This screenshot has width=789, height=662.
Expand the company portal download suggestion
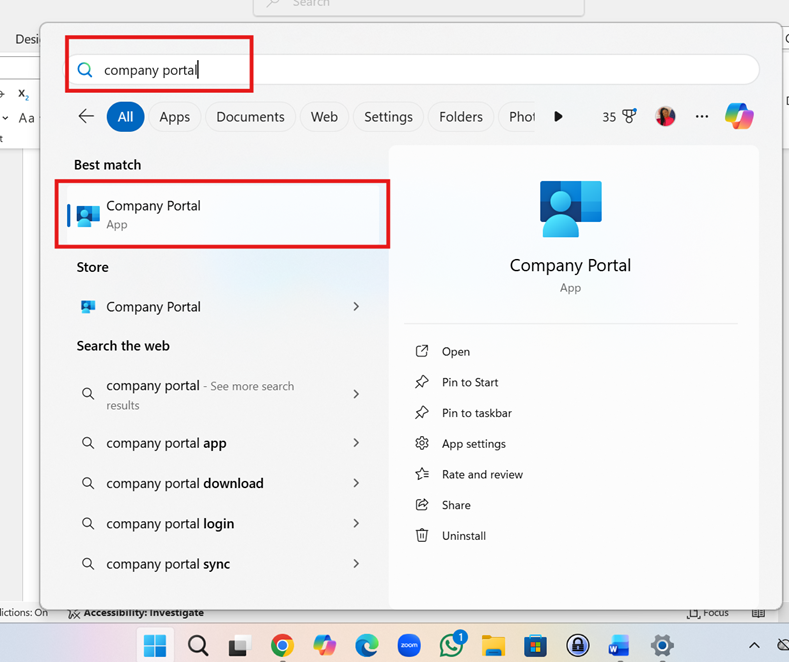tap(356, 483)
